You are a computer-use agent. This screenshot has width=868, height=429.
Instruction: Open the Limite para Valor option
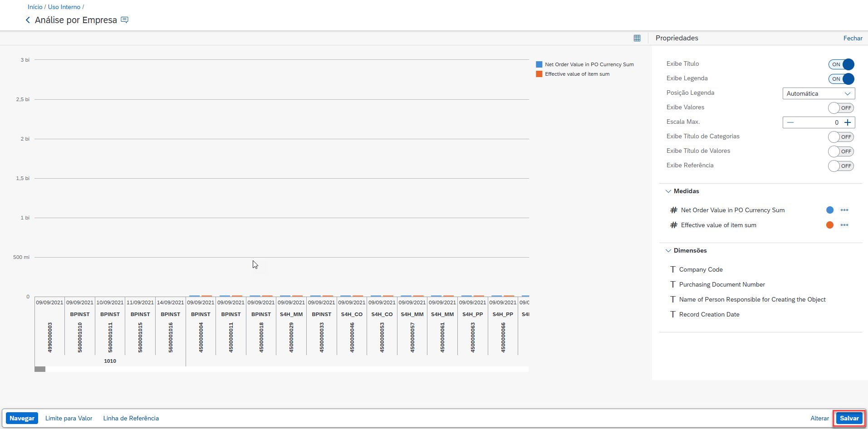coord(69,418)
